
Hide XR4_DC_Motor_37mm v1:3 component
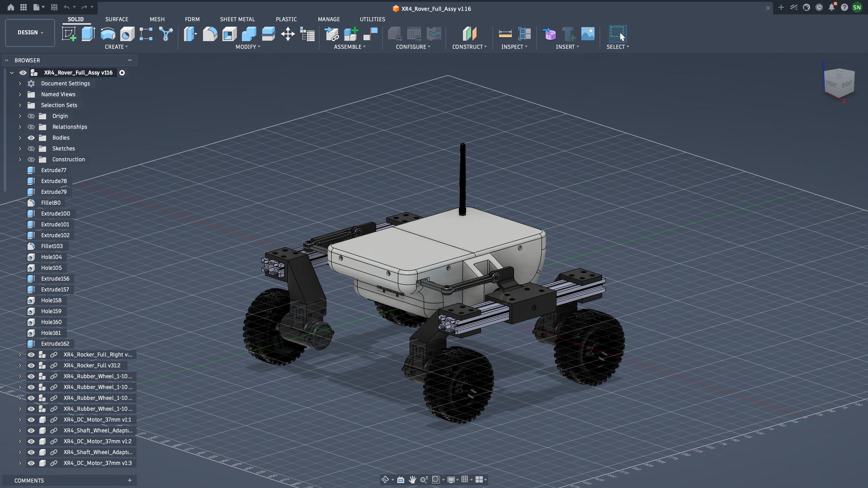click(31, 463)
